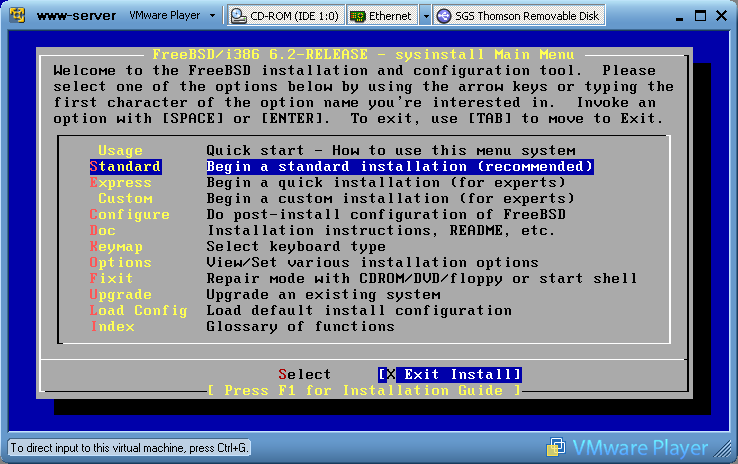Viewport: 738px width, 464px height.
Task: Select the Keymap menu entry
Action: click(x=116, y=247)
